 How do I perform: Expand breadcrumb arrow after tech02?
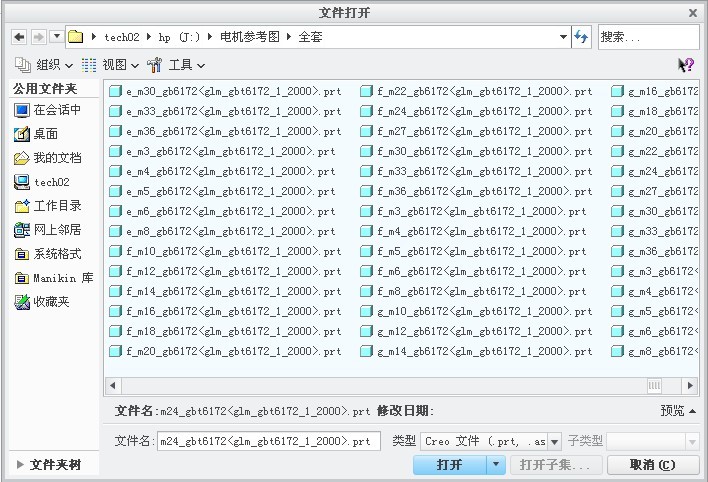point(149,37)
